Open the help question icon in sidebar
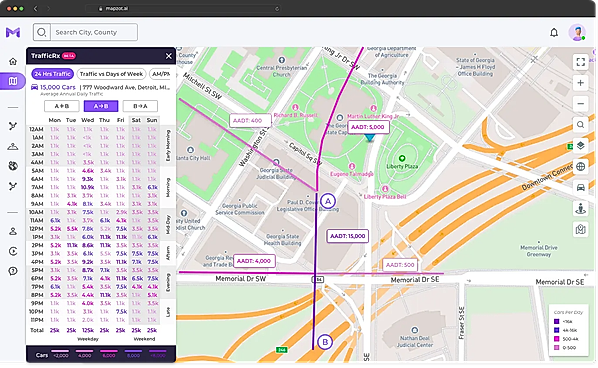Viewport: 598px width, 368px height. click(13, 271)
